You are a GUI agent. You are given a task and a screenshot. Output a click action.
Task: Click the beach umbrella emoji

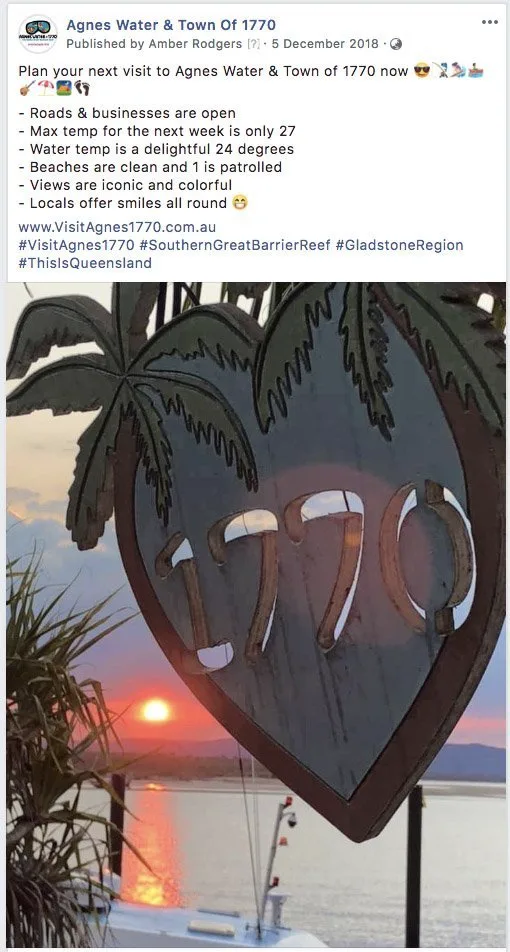tap(46, 89)
